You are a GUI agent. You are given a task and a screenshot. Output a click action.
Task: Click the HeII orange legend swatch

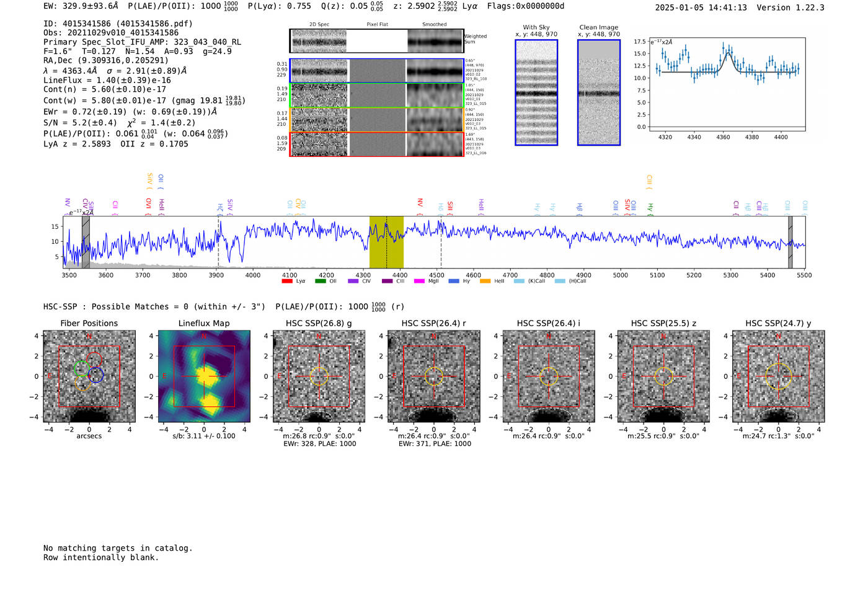click(x=485, y=281)
